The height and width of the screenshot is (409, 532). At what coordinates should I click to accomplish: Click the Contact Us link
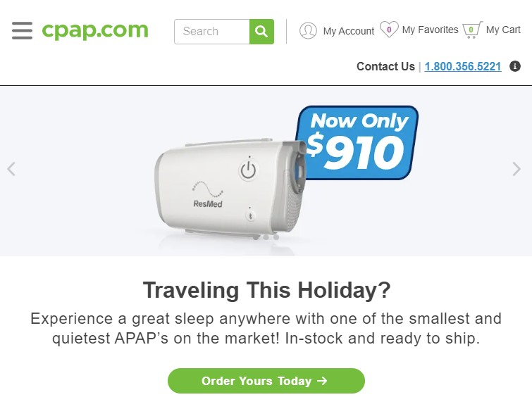tap(385, 66)
